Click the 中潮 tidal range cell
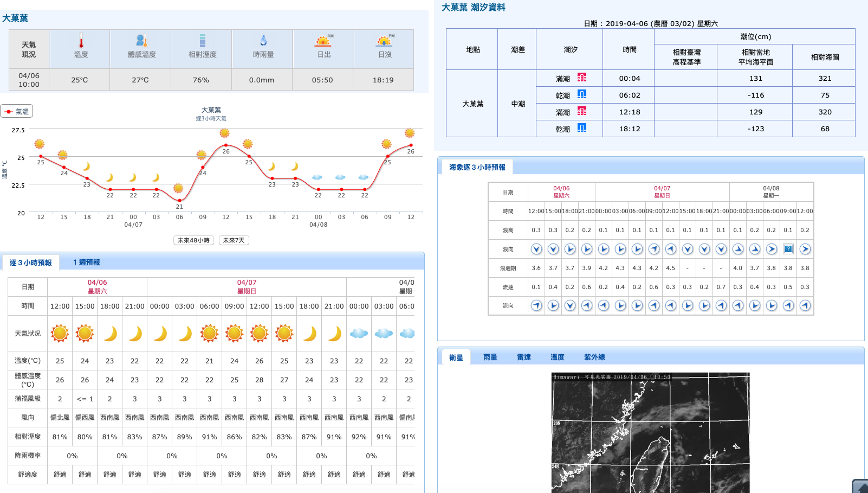 (518, 104)
